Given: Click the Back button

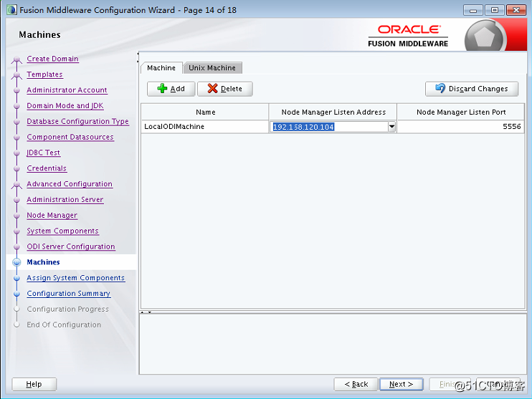Looking at the screenshot, I should [x=356, y=384].
